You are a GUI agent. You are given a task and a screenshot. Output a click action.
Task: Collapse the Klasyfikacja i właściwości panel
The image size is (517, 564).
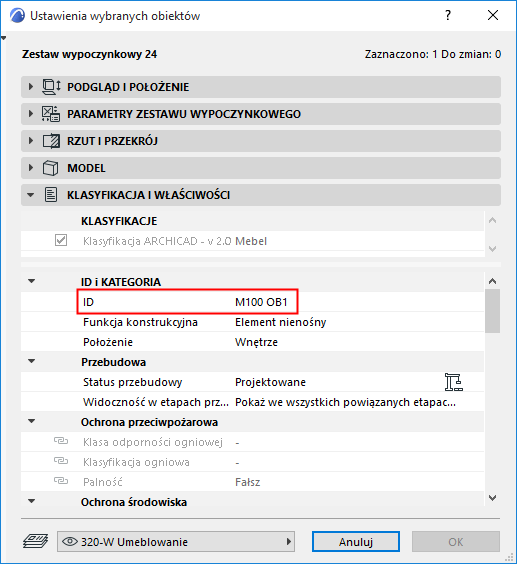[x=31, y=195]
